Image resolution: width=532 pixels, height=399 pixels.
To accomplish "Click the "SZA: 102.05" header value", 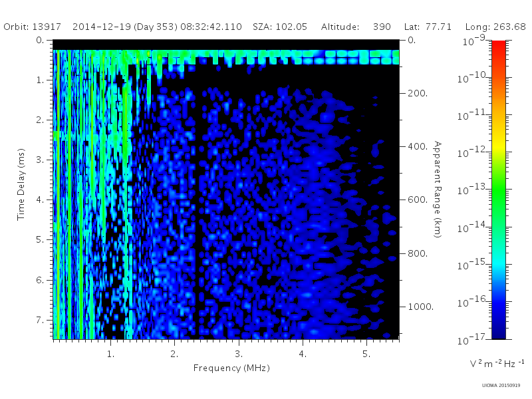I will tap(280, 27).
